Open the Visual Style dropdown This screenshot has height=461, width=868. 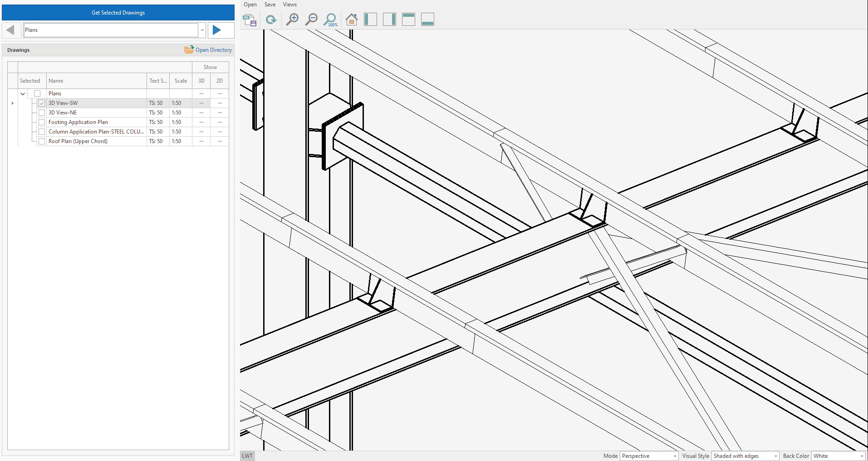pos(745,456)
